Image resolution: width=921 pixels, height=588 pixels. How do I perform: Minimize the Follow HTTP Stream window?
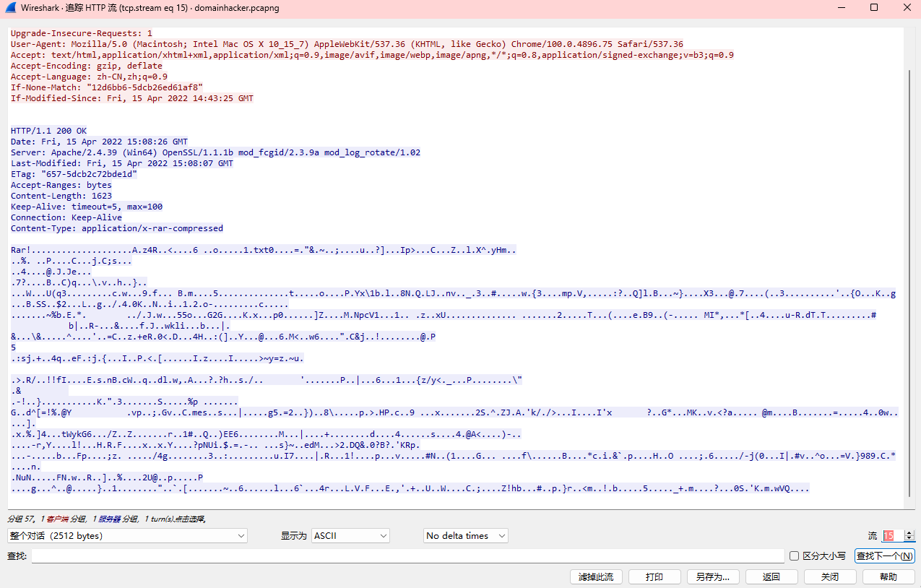pos(841,8)
